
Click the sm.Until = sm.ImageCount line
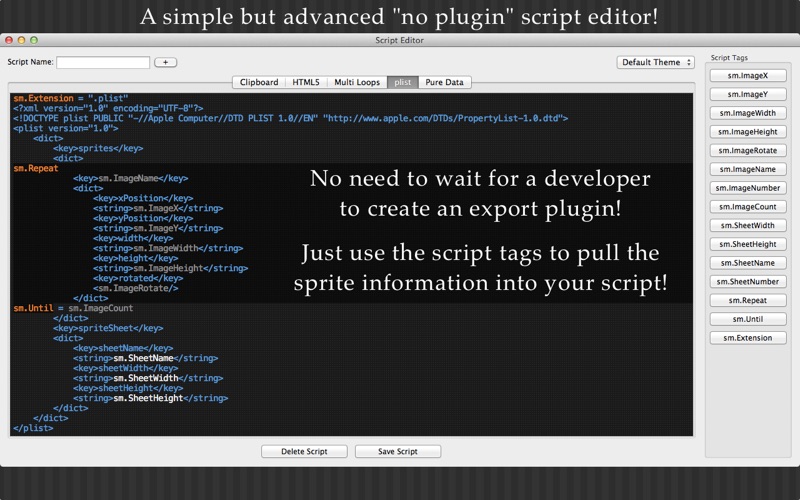click(x=73, y=308)
